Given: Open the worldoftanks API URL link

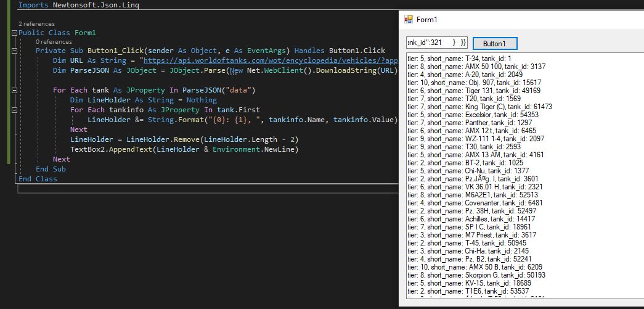Looking at the screenshot, I should (271, 60).
